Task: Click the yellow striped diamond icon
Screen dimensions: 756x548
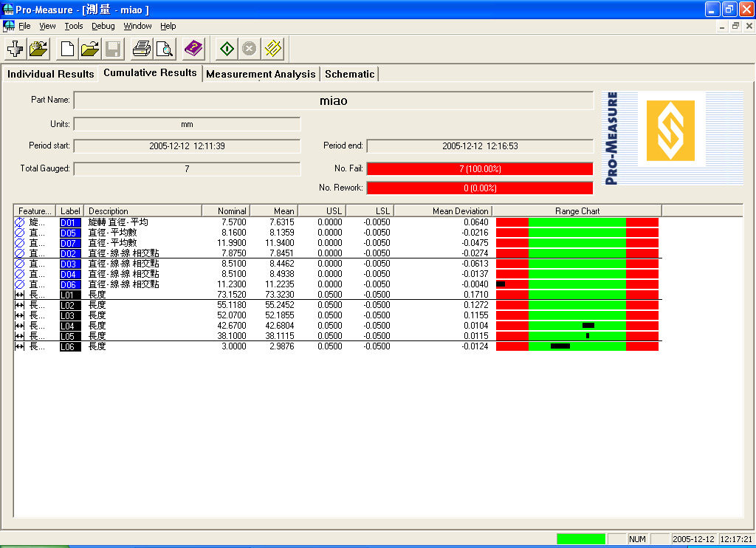Action: click(273, 49)
